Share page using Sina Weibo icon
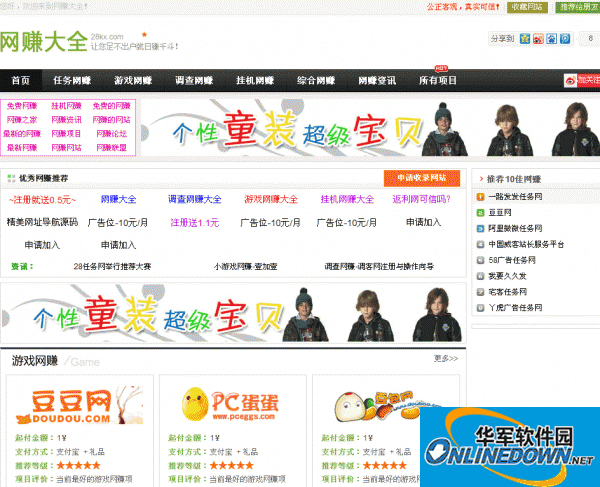 [538, 39]
